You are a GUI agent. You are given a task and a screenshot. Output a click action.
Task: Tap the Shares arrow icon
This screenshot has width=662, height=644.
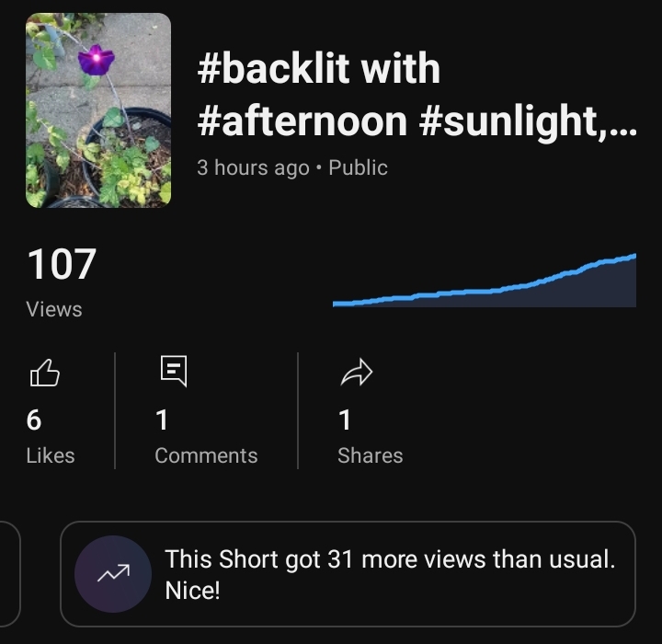coord(356,372)
